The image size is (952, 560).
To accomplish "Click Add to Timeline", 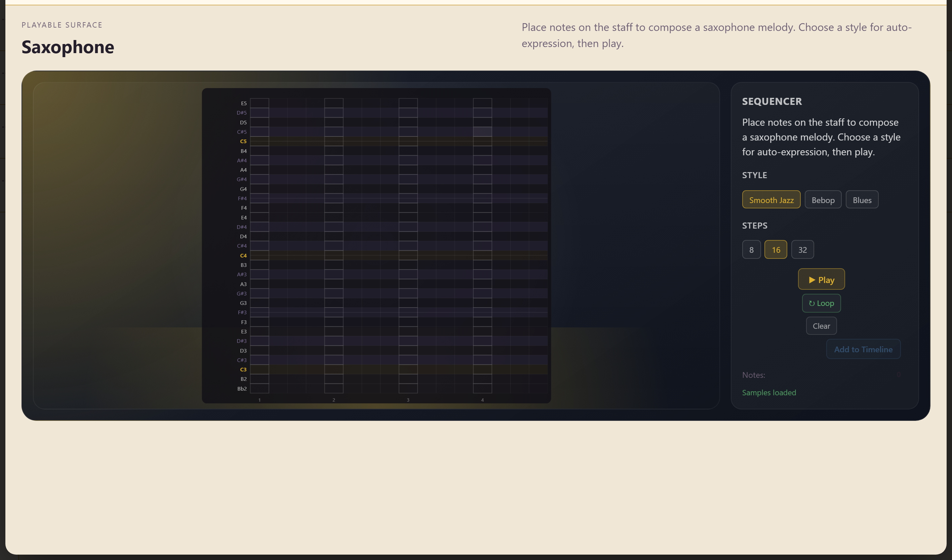I will (x=863, y=349).
